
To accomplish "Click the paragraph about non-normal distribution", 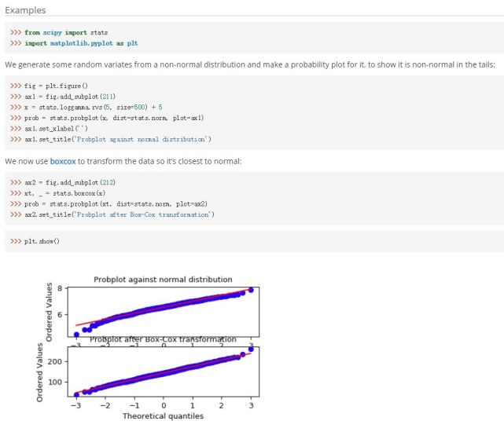I will click(x=250, y=64).
